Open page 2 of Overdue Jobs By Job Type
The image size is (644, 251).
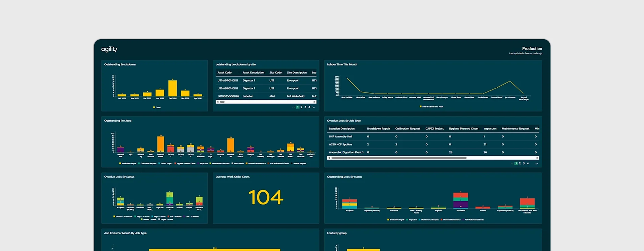point(520,164)
